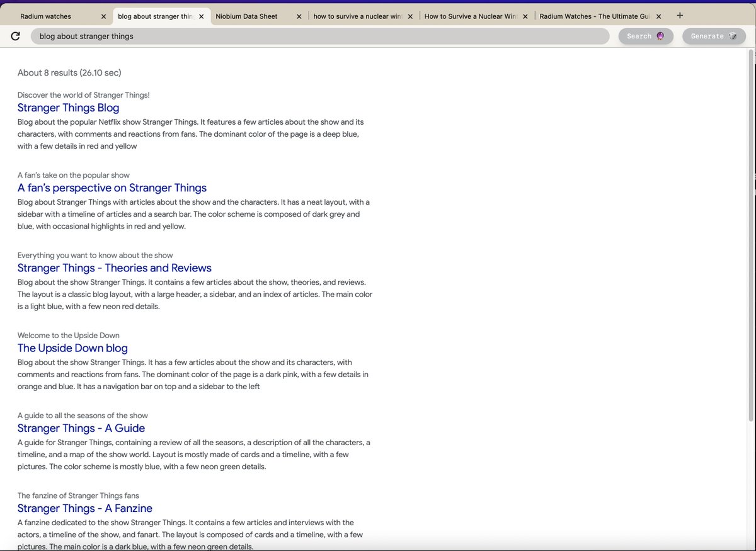Click the dark grey and blue description paragraph
The width and height of the screenshot is (756, 551).
(x=193, y=214)
